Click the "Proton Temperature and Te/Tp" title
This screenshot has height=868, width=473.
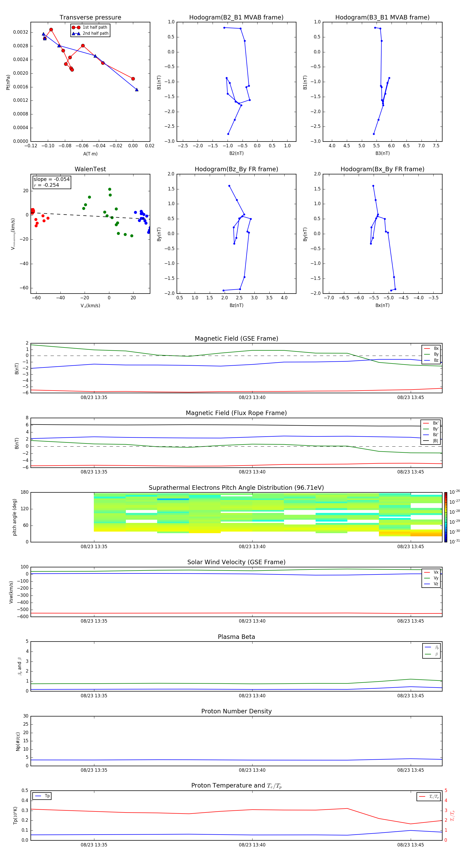click(x=236, y=786)
